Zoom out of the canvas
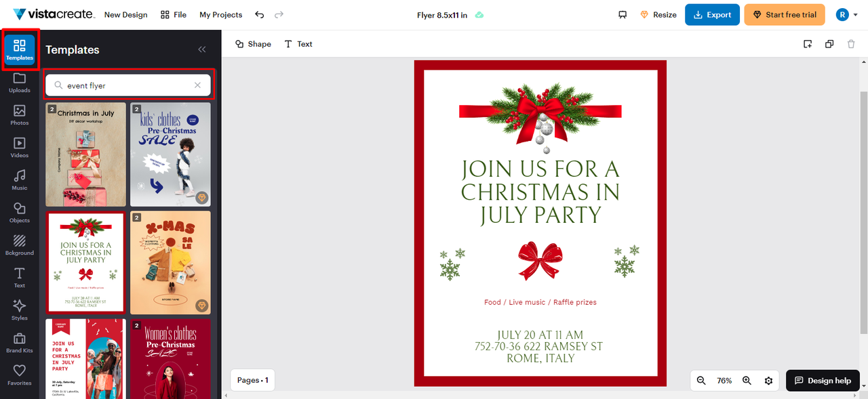868x399 pixels. [701, 381]
